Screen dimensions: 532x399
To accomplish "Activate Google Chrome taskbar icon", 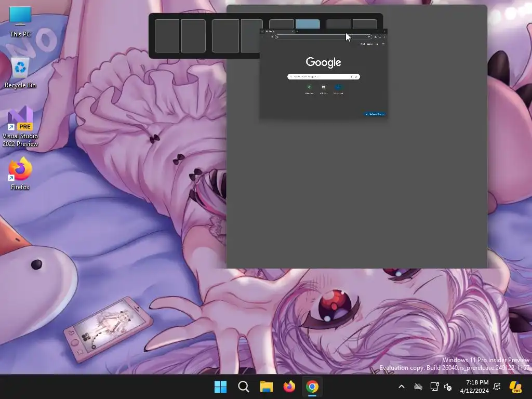I will point(312,387).
